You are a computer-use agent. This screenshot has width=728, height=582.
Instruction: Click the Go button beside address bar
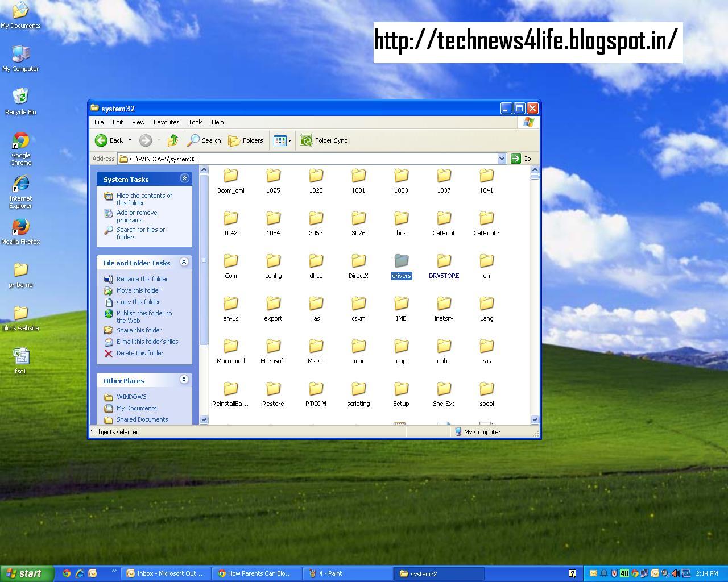[x=522, y=159]
